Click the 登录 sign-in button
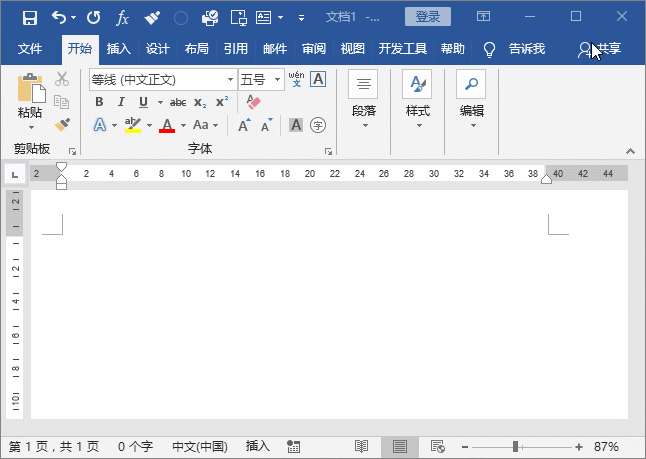The image size is (646, 459). 428,17
